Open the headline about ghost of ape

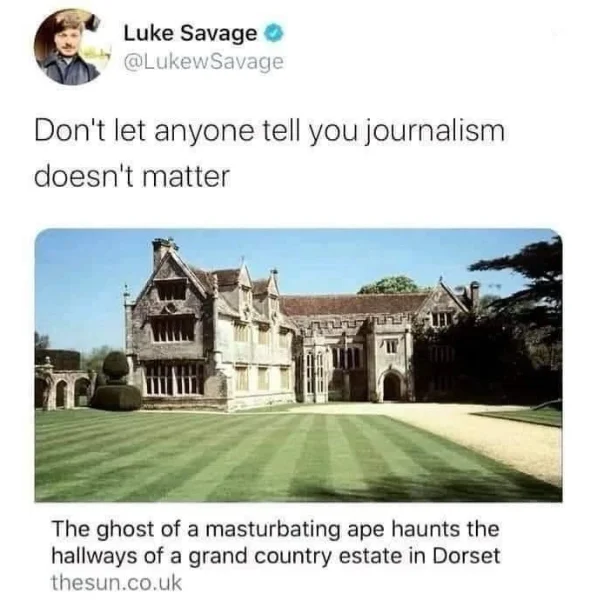coord(276,542)
